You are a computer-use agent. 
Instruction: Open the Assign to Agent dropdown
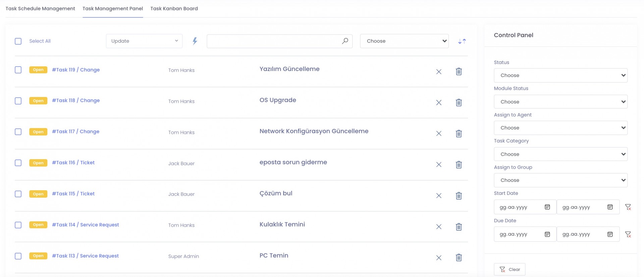(560, 128)
